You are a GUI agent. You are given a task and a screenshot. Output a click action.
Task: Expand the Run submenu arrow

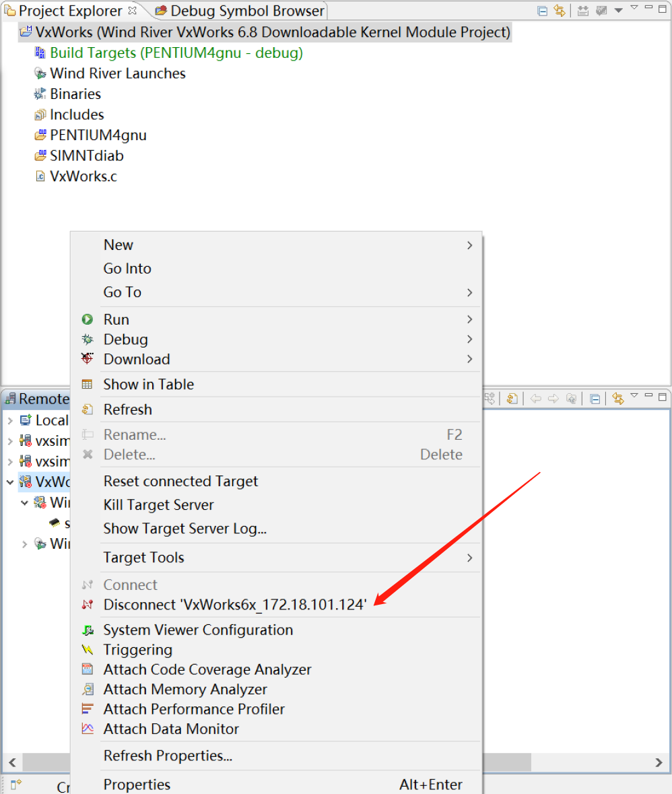pyautogui.click(x=469, y=319)
